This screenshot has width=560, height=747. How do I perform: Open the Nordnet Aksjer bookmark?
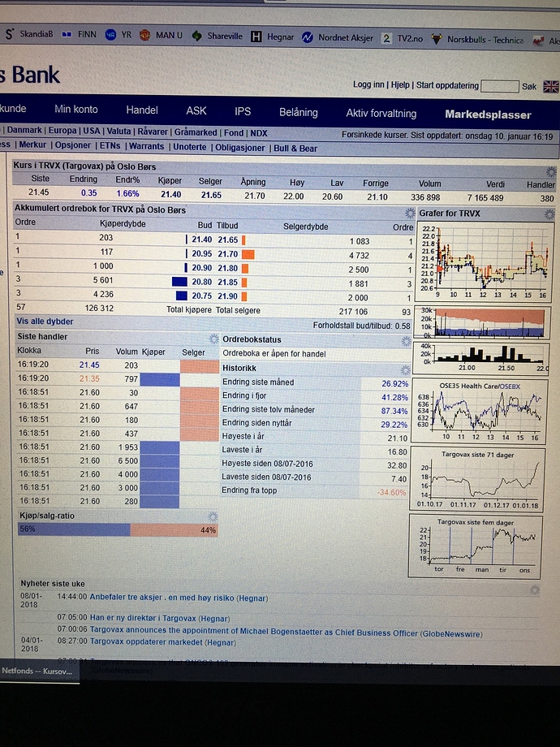click(x=338, y=37)
